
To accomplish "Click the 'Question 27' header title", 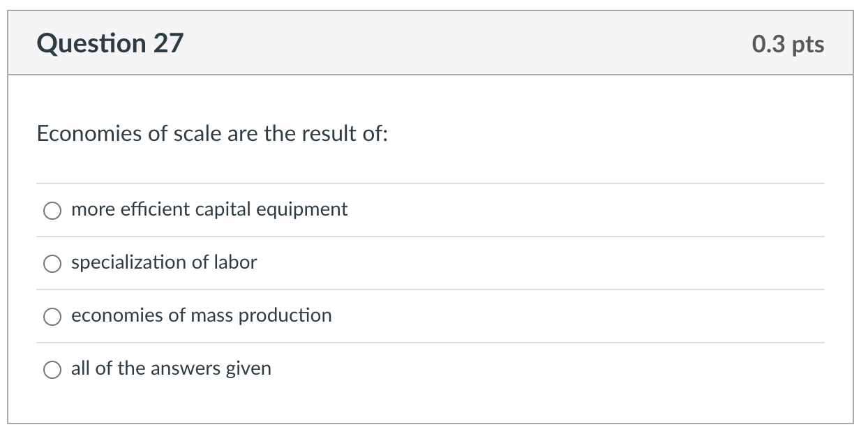I will tap(112, 43).
